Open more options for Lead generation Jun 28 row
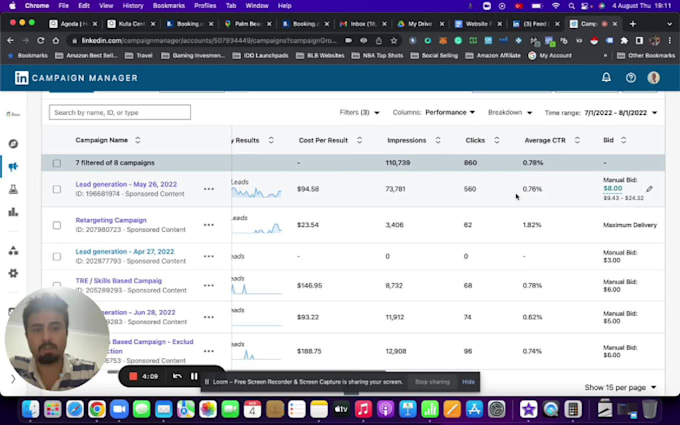Image resolution: width=680 pixels, height=425 pixels. tap(209, 317)
